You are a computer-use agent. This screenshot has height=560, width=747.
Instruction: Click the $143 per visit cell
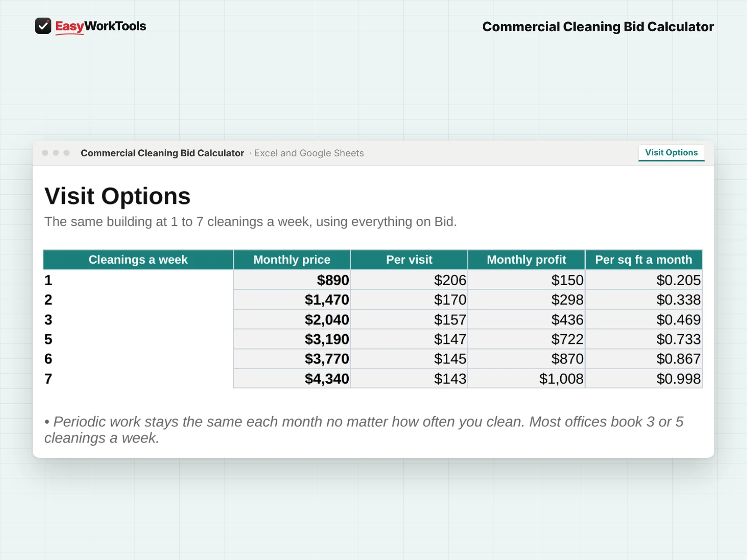click(x=409, y=378)
